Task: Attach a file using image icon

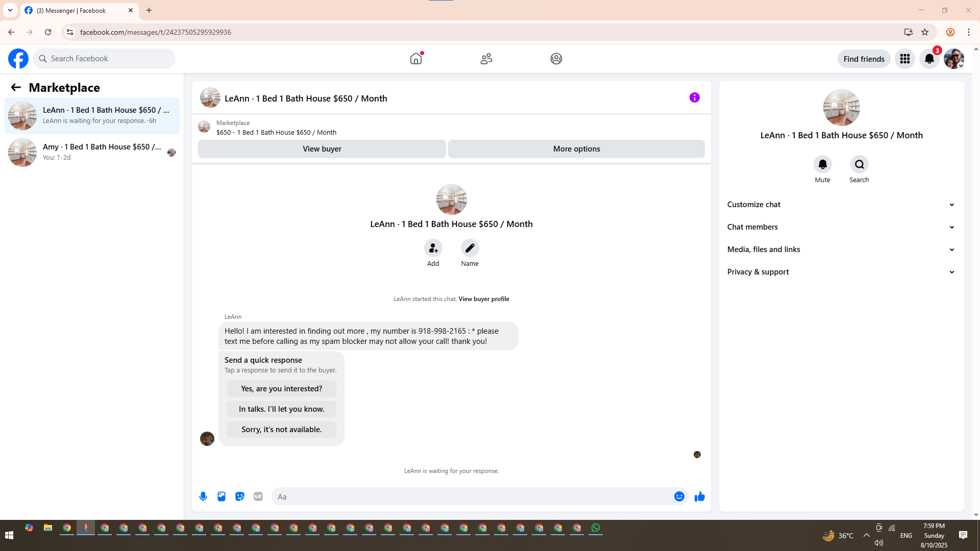Action: (222, 496)
